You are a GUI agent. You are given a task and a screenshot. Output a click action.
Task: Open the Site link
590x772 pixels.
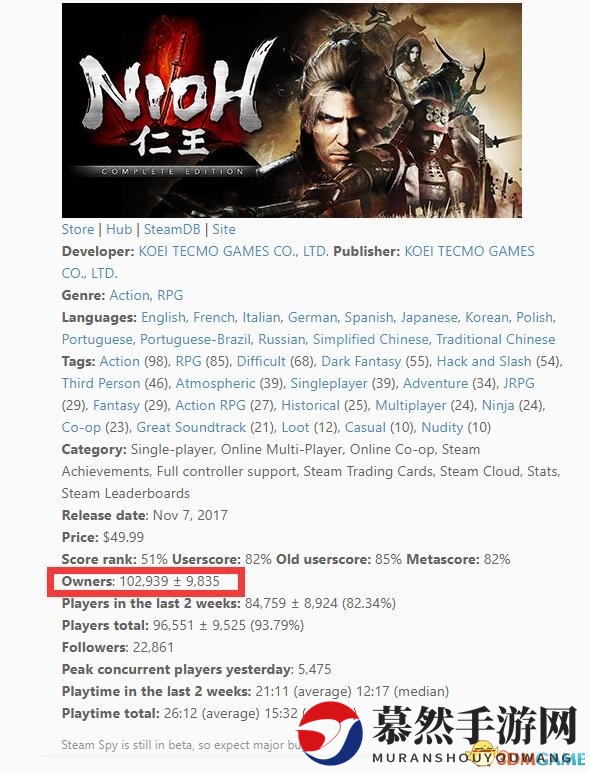click(224, 229)
